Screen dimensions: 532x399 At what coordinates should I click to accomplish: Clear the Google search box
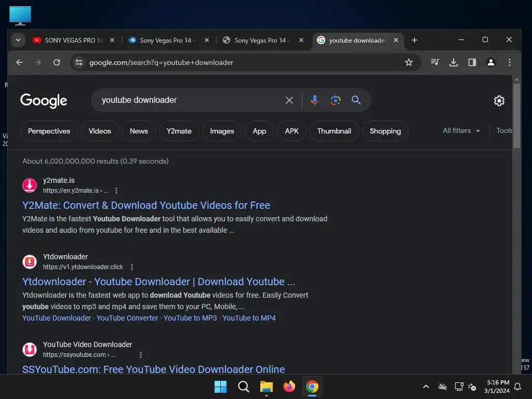pos(289,100)
